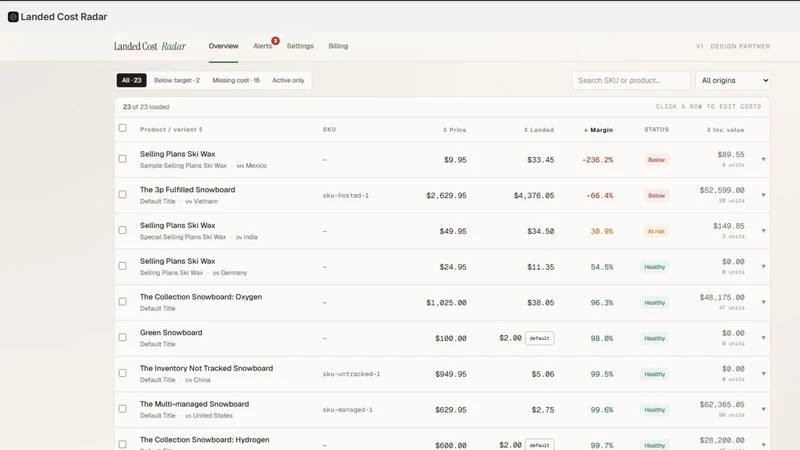Click the V1 · DESIGN PARTNER label
The width and height of the screenshot is (800, 450).
[x=733, y=46]
